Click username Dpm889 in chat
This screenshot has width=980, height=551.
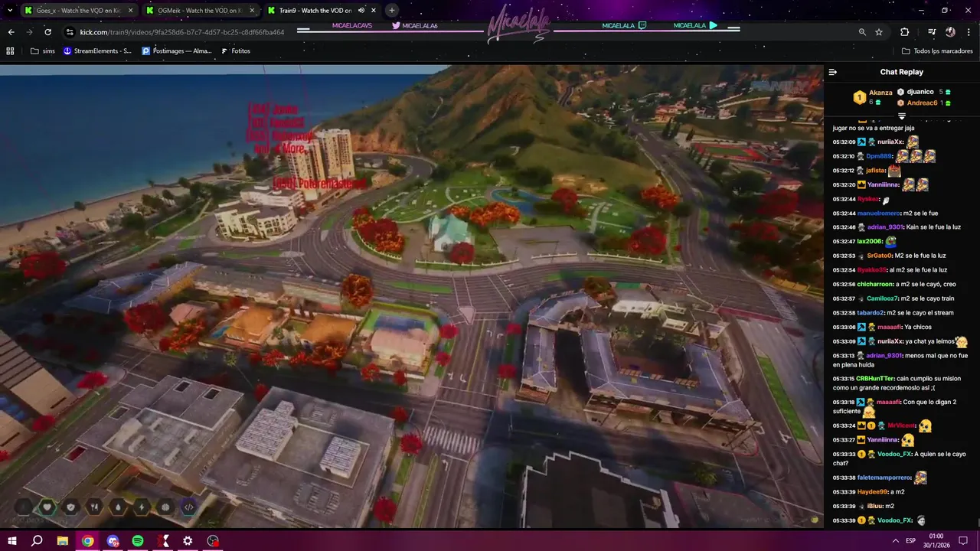[x=879, y=156]
